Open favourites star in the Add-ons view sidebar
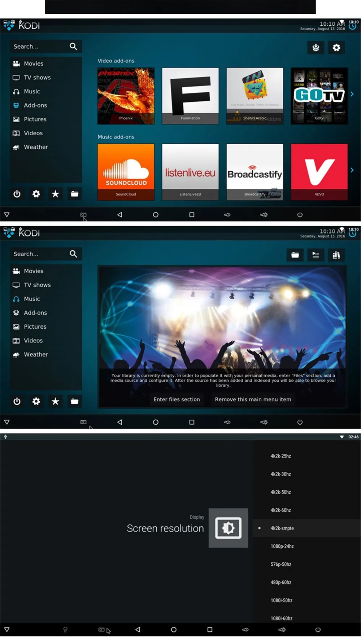The width and height of the screenshot is (361, 644). click(55, 194)
